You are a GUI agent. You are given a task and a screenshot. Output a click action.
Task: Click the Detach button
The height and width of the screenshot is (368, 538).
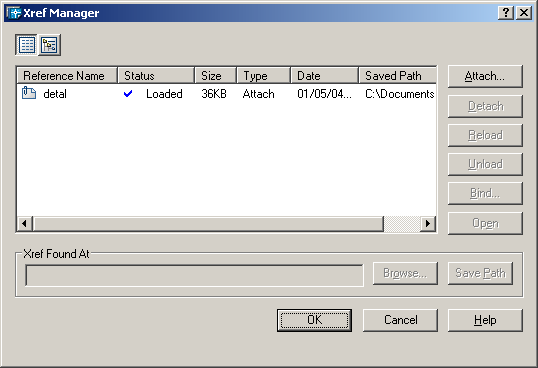(485, 106)
